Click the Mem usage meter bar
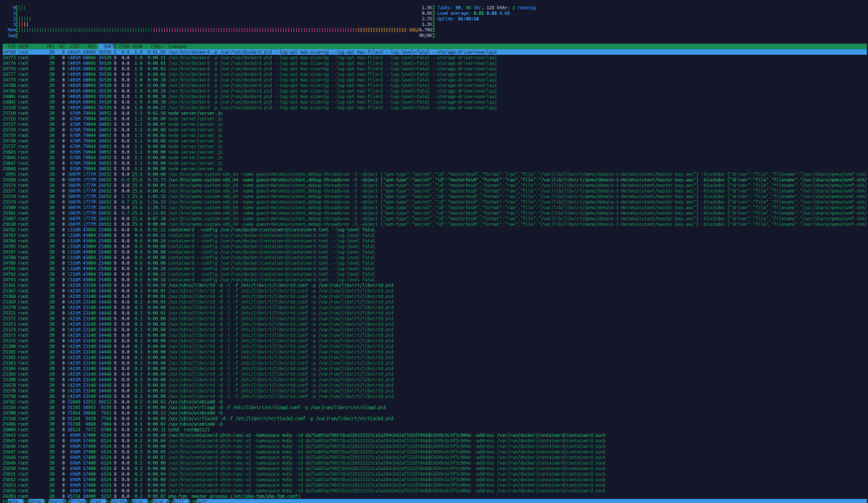 [x=220, y=30]
